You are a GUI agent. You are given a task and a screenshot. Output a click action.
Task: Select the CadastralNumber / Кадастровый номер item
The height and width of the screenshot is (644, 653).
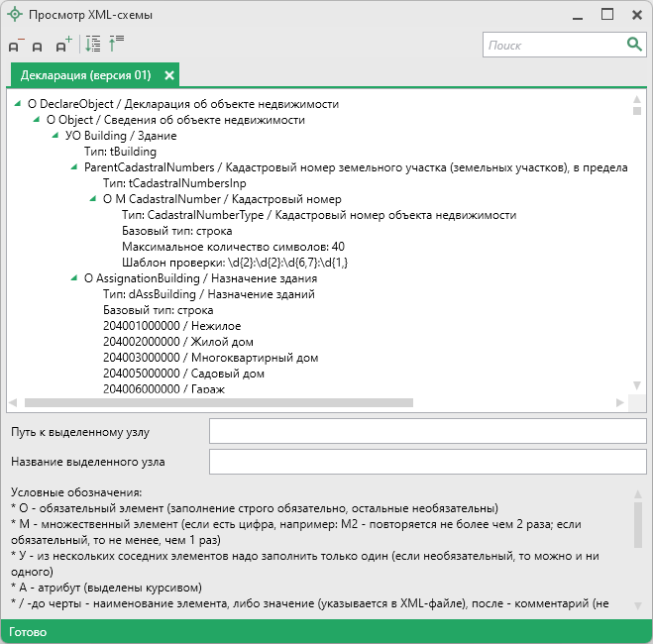coord(222,199)
